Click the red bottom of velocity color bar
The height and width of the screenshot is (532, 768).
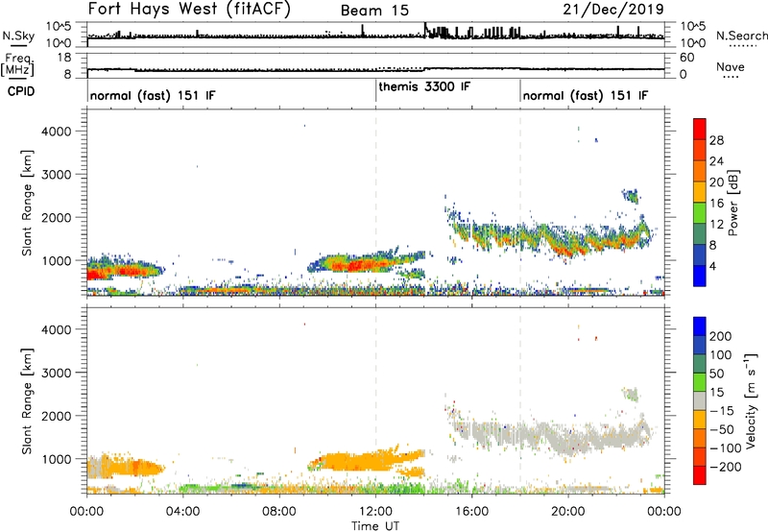click(x=700, y=475)
